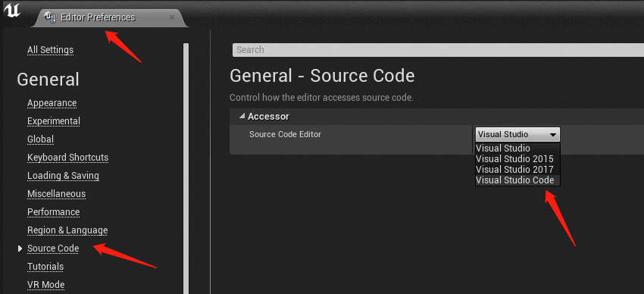The width and height of the screenshot is (644, 294).
Task: Open the Appearance settings category
Action: (52, 102)
